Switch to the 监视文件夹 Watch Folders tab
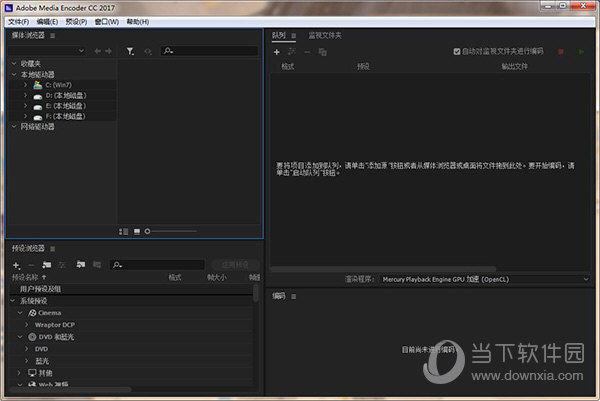This screenshot has width=600, height=401. pos(325,36)
